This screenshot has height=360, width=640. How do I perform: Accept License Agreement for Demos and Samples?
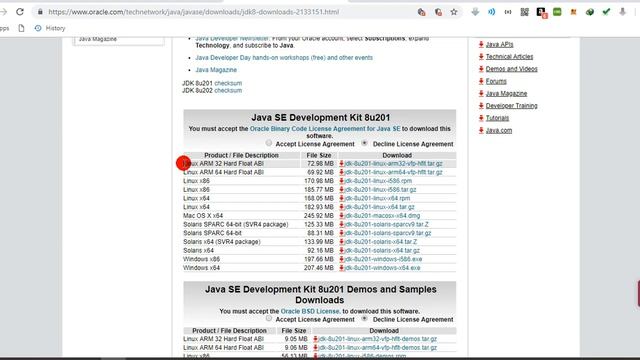pos(269,318)
